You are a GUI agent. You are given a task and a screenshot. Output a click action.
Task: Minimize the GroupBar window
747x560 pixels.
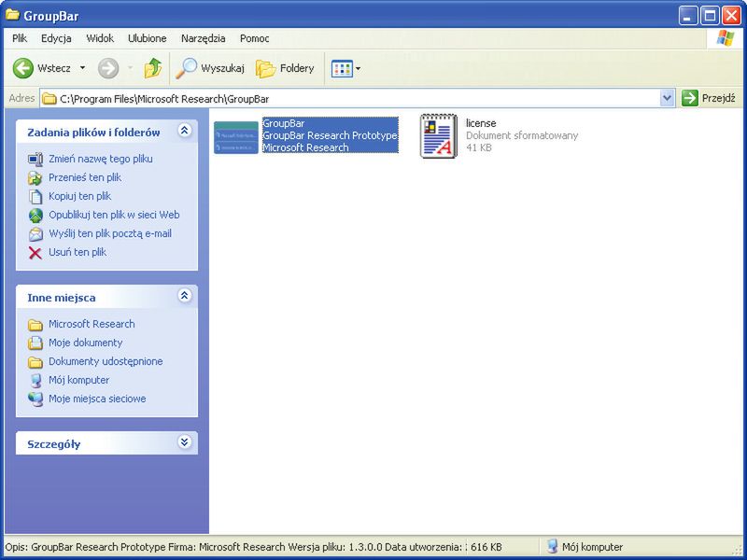tap(687, 16)
